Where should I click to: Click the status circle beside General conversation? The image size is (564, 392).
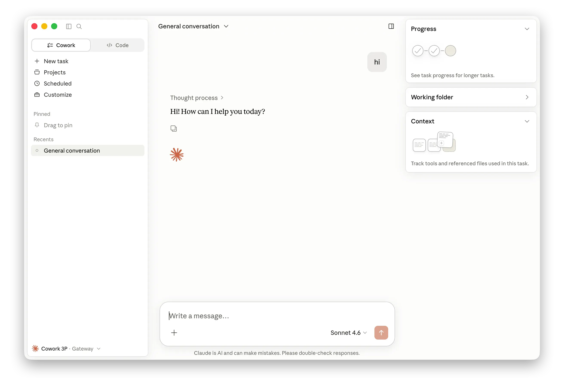(37, 150)
